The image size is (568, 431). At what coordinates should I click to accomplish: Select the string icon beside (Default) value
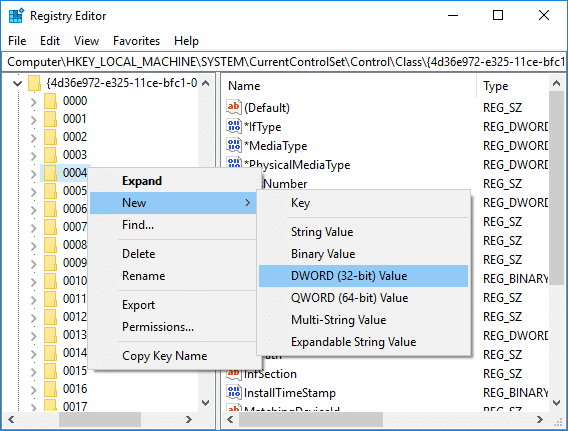point(234,107)
